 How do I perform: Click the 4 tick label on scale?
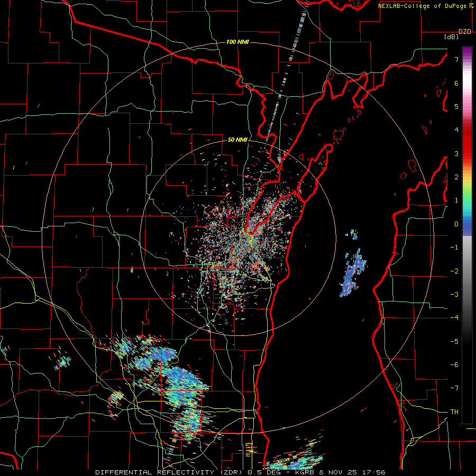coord(456,130)
